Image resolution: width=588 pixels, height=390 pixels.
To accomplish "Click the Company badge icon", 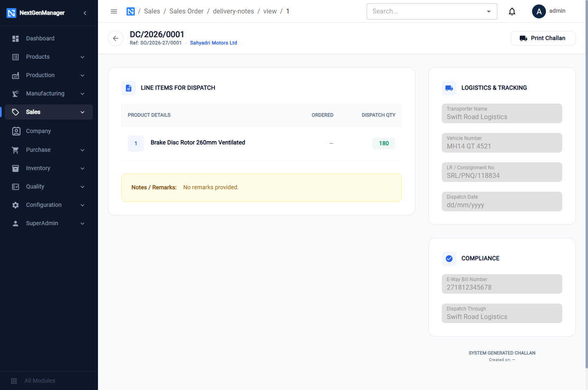I will pyautogui.click(x=16, y=131).
